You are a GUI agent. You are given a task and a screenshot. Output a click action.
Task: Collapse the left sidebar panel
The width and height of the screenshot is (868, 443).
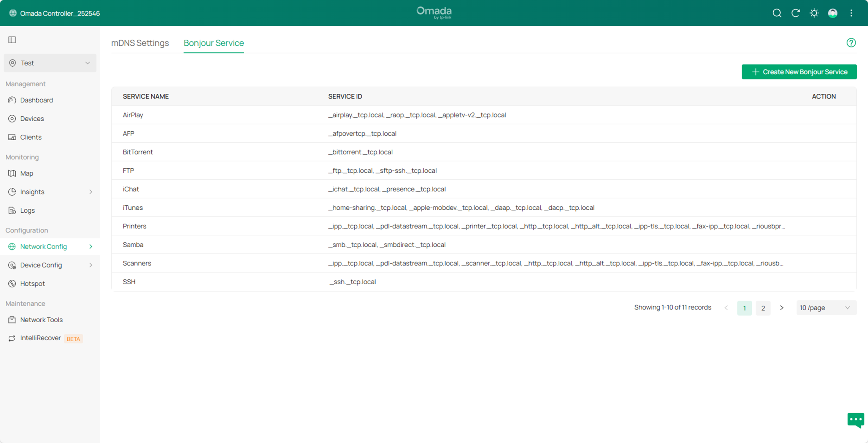pos(12,40)
